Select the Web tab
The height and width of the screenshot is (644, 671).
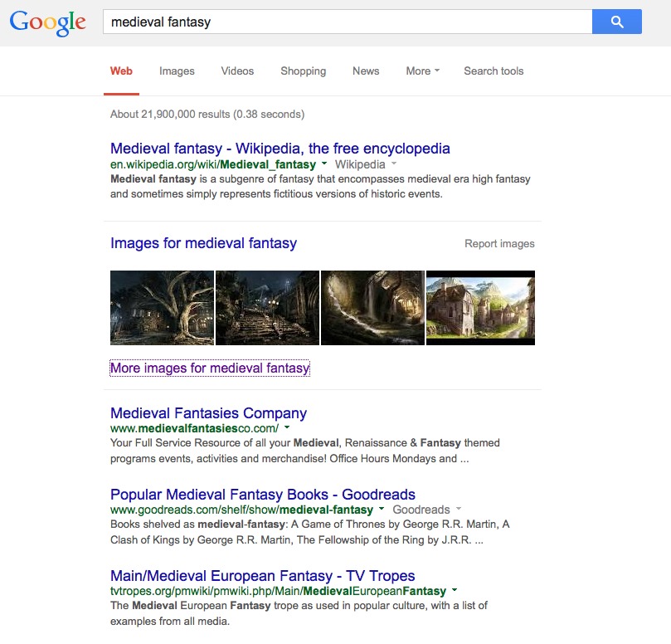[x=121, y=71]
